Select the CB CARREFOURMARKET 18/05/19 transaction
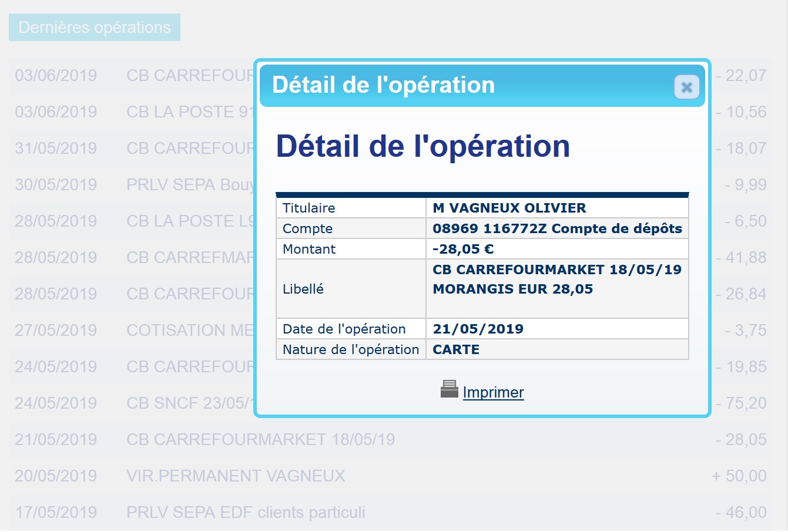This screenshot has height=532, width=788. (260, 439)
